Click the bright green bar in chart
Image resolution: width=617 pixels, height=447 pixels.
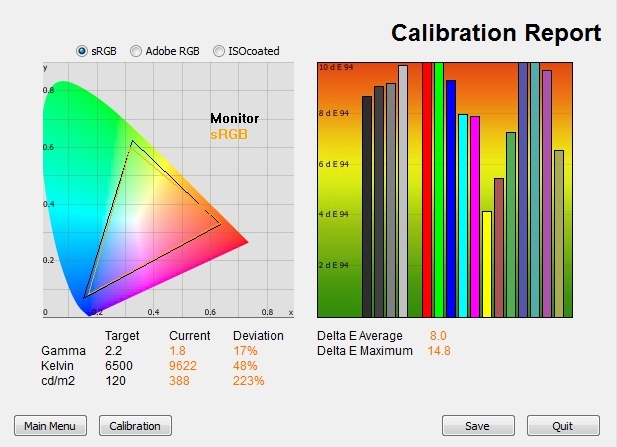click(x=439, y=190)
